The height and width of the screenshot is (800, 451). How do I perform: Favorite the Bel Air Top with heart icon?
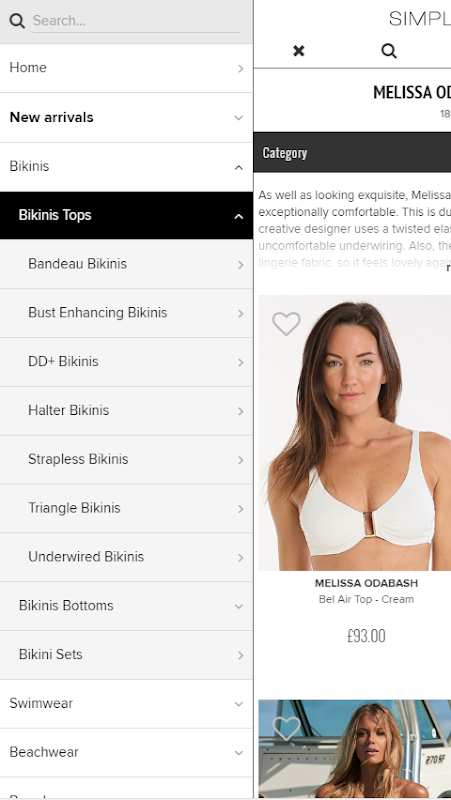pyautogui.click(x=286, y=323)
